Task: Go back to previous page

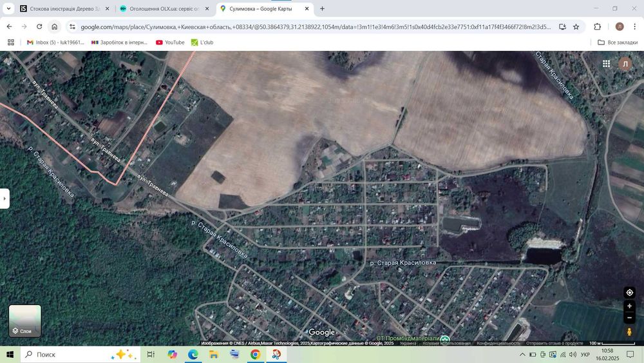Action: (x=9, y=26)
